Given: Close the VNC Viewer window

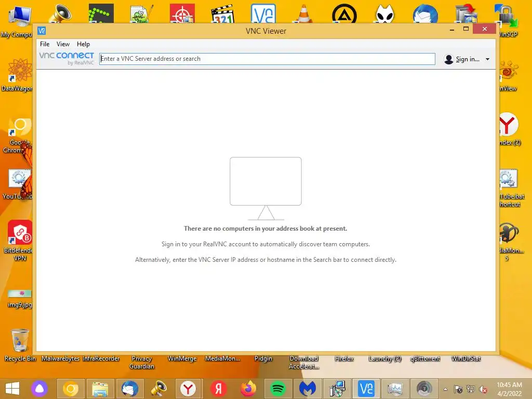Looking at the screenshot, I should pyautogui.click(x=485, y=29).
